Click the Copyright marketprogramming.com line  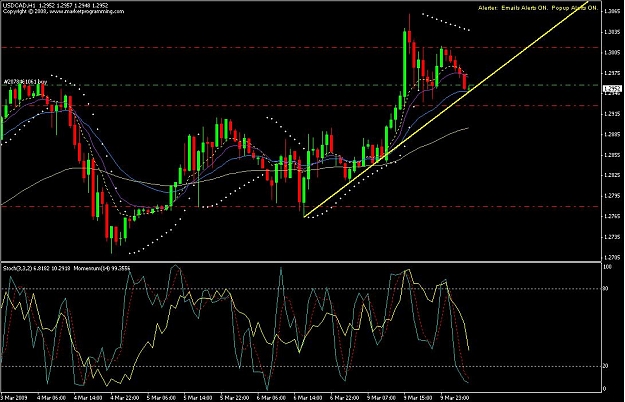point(63,11)
